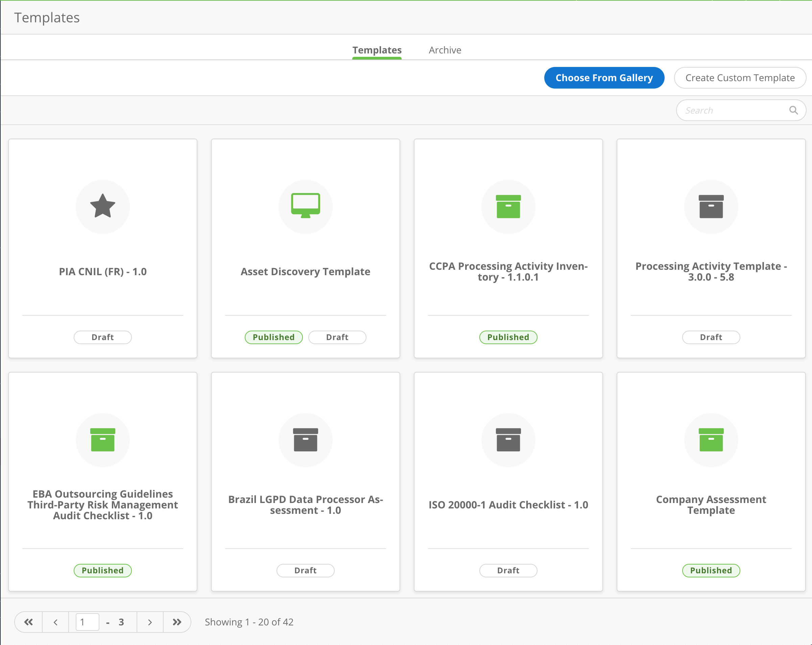Click Choose From Gallery
The image size is (812, 645).
[x=604, y=77]
